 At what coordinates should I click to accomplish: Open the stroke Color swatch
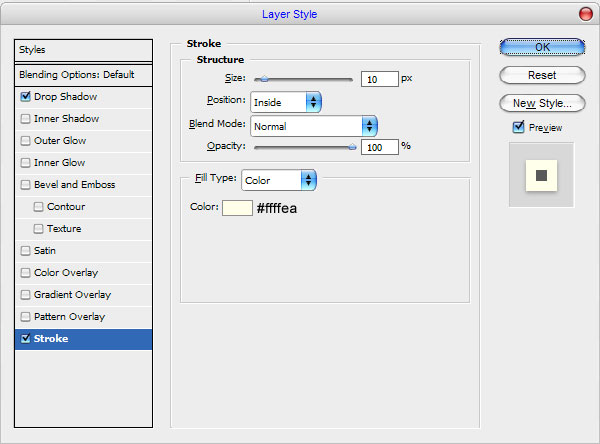click(237, 208)
